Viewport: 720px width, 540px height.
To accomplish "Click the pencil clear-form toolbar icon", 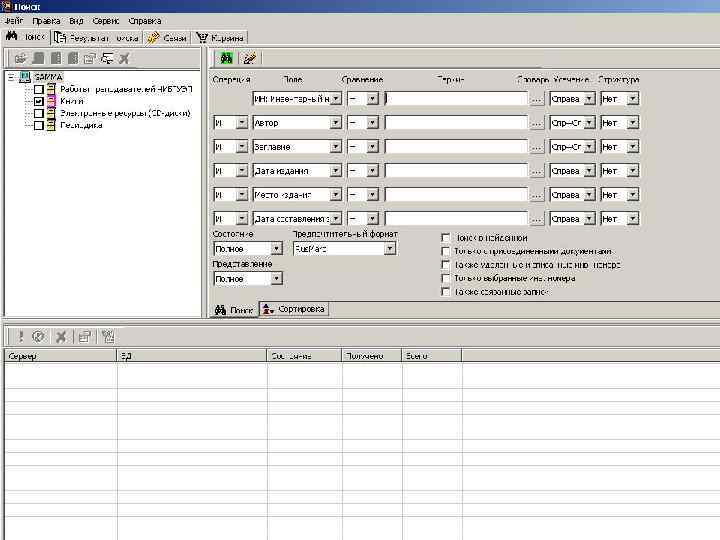I will coord(250,58).
